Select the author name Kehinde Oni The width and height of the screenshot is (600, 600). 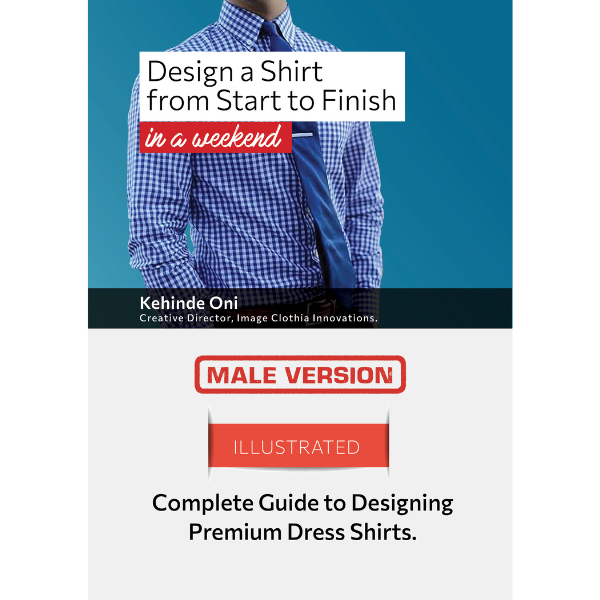(189, 303)
